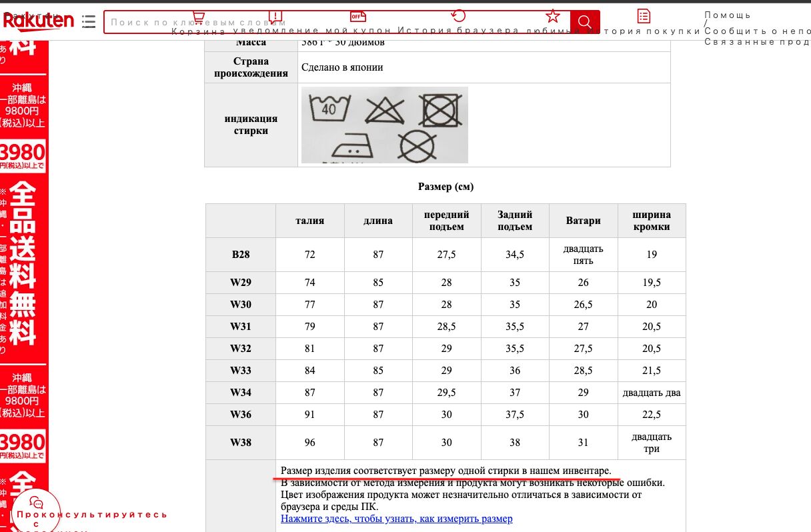Screen dimensions: 811x532
Task: Follow the link on how to measure size
Action: 397,519
